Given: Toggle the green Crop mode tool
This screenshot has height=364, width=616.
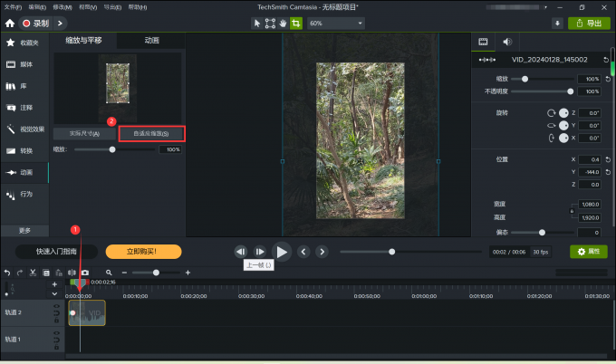Looking at the screenshot, I should [x=296, y=24].
